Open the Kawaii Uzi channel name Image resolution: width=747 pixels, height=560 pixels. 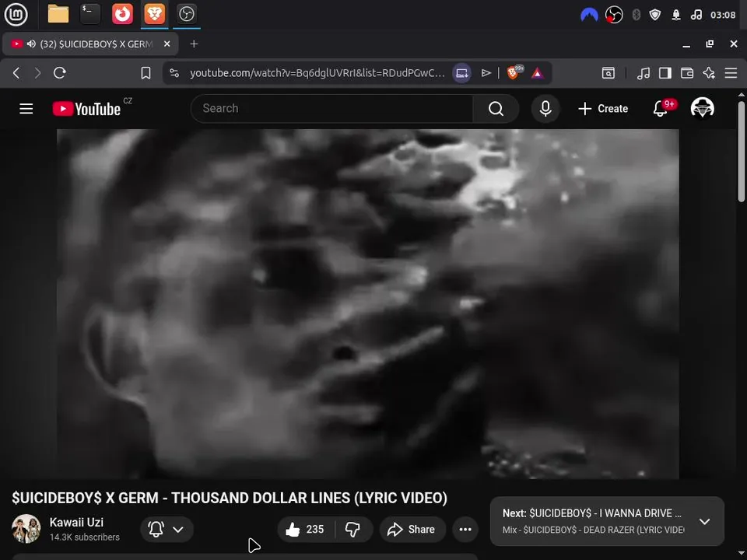(x=76, y=523)
